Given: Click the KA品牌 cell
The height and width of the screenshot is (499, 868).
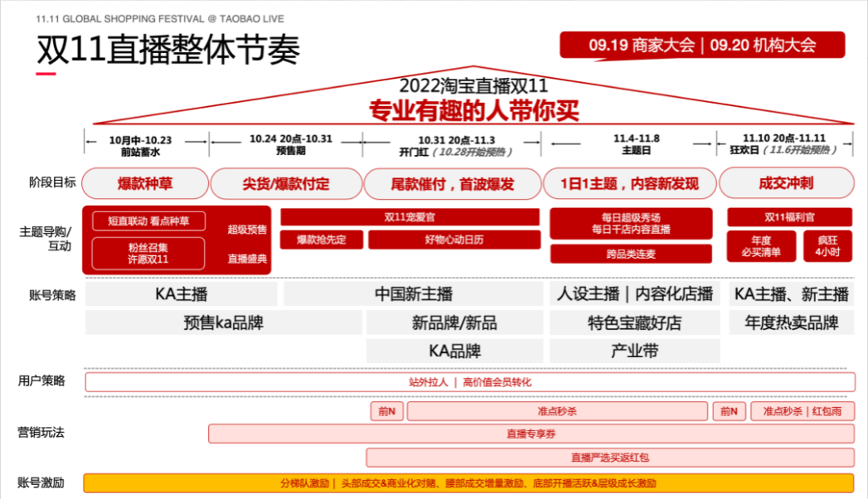Looking at the screenshot, I should coord(454,351).
